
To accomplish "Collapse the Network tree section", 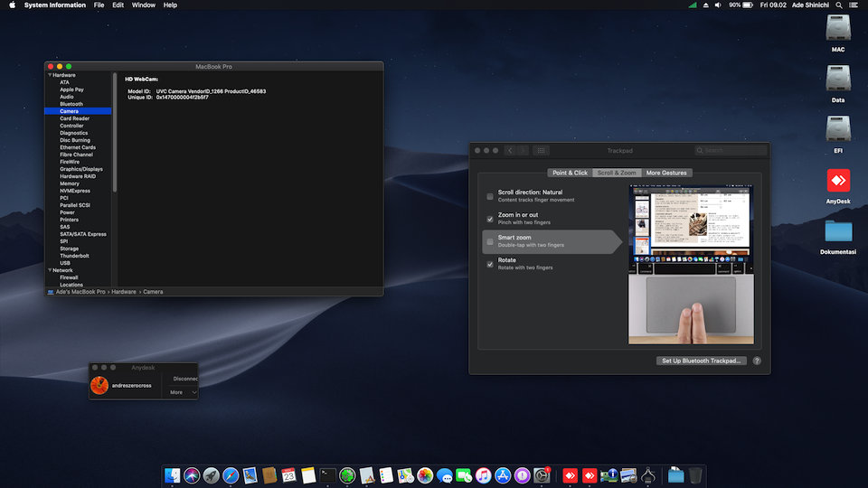I will pyautogui.click(x=49, y=270).
